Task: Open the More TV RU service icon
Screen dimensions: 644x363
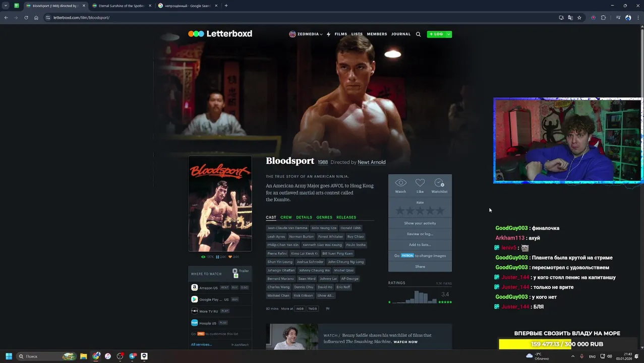Action: pyautogui.click(x=194, y=311)
